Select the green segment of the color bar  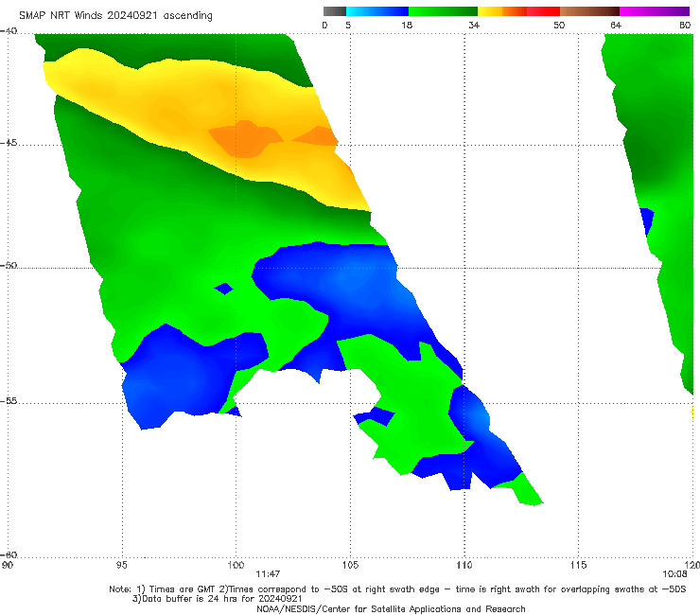tap(444, 11)
